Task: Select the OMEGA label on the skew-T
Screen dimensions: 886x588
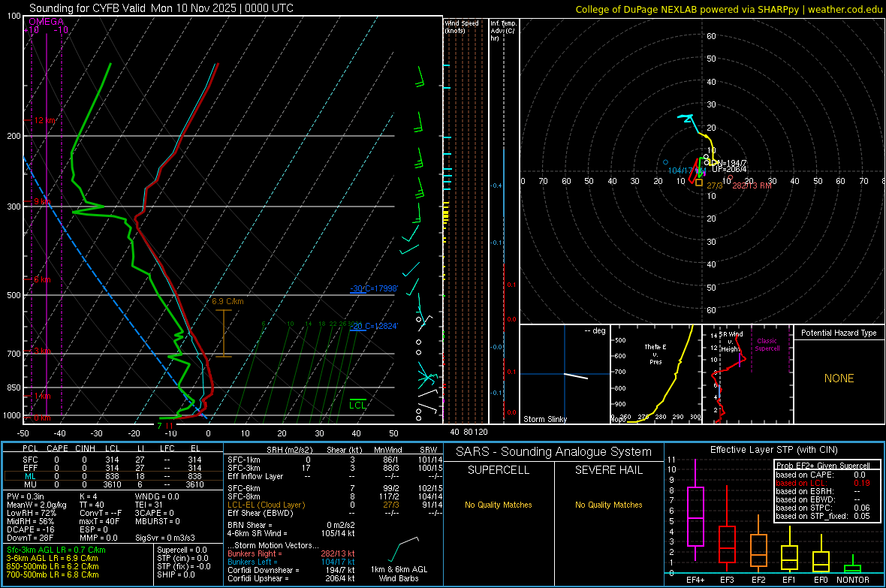Action: pyautogui.click(x=47, y=22)
